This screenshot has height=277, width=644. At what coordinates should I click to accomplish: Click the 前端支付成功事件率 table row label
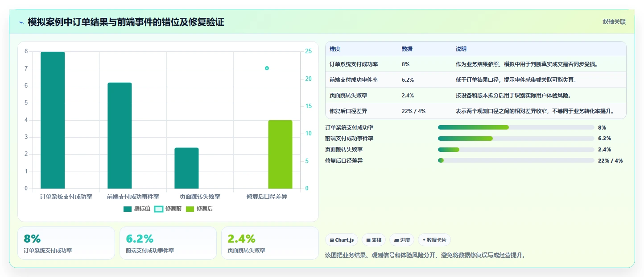(x=354, y=80)
